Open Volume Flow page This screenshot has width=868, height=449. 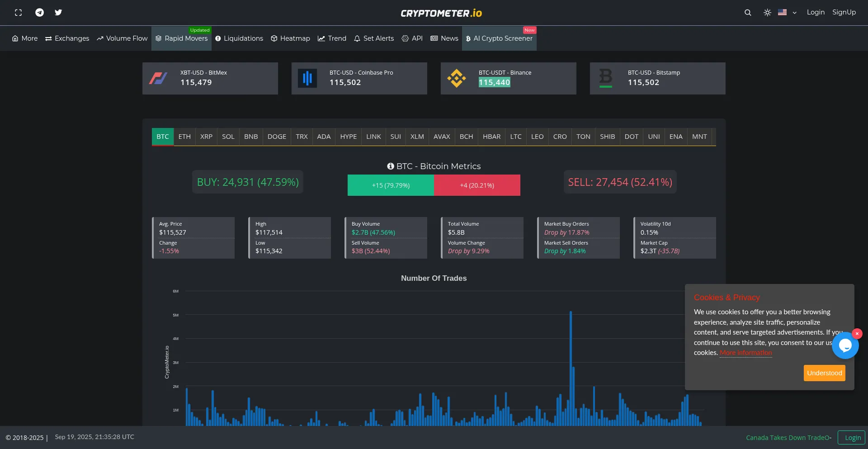122,38
